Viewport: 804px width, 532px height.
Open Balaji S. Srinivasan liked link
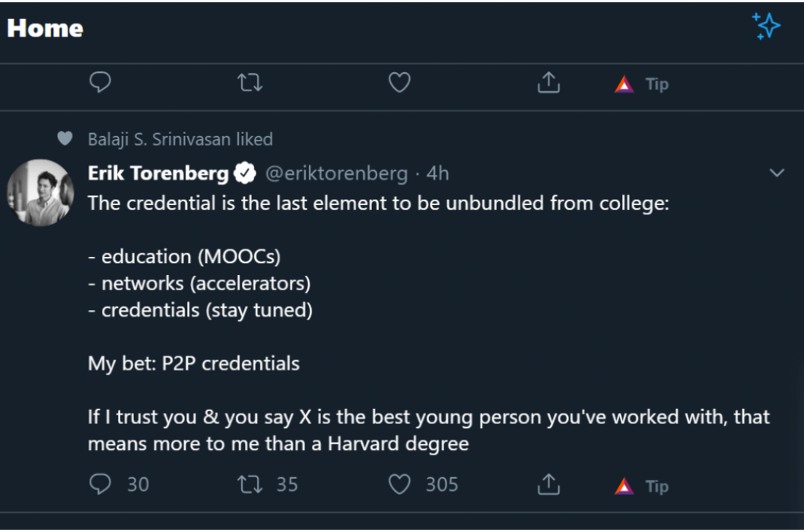(180, 139)
